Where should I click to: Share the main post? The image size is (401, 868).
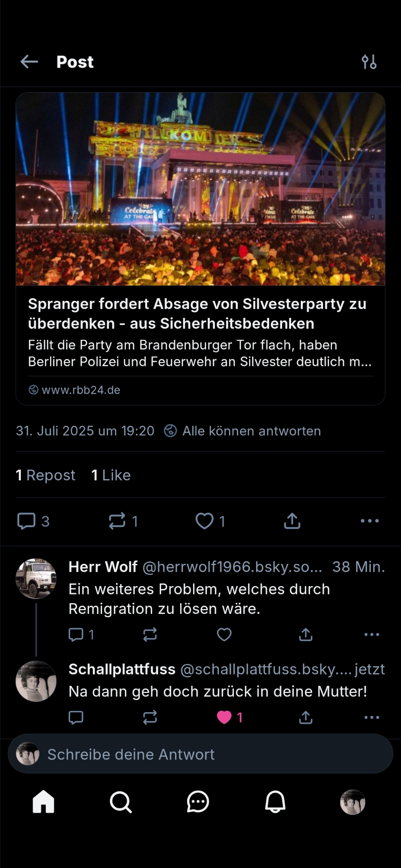(x=292, y=521)
